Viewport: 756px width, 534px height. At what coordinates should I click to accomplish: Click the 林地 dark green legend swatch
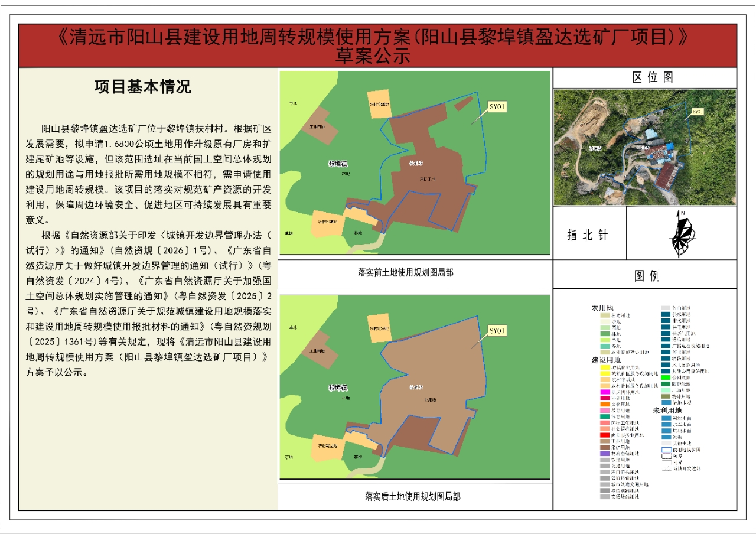(605, 334)
